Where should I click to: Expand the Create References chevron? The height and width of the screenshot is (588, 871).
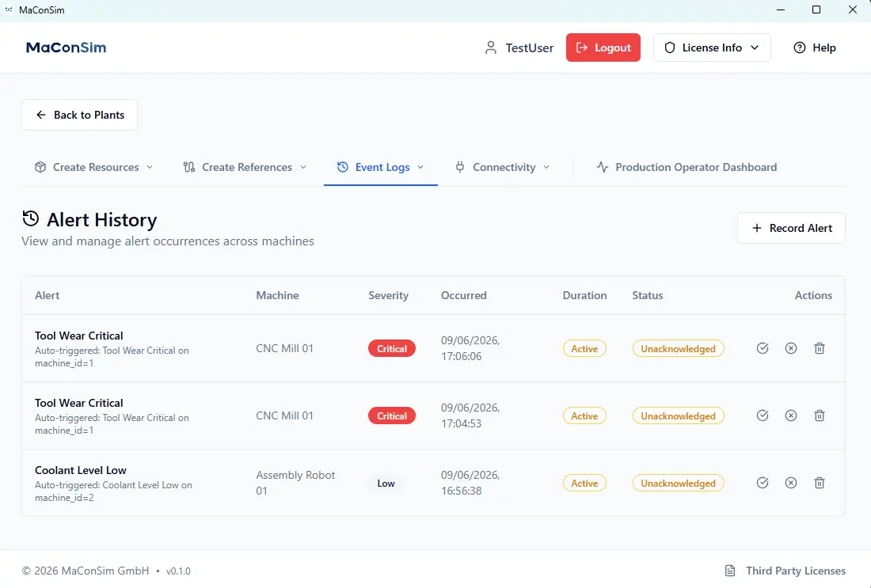point(303,167)
